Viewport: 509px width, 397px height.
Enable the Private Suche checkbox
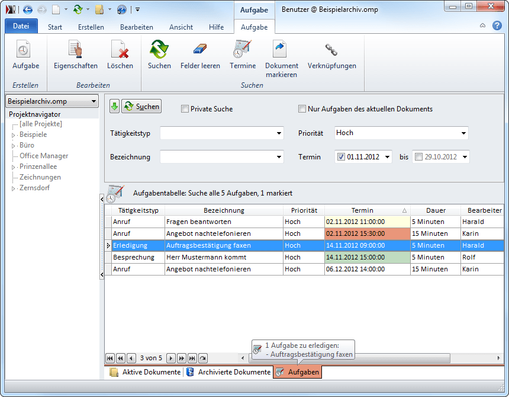click(185, 109)
